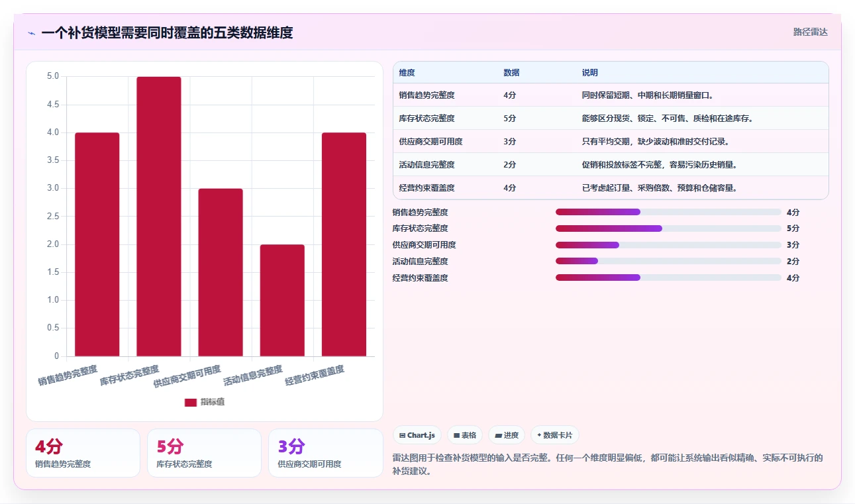855x504 pixels.
Task: Click the 维度 column header
Action: pos(407,73)
